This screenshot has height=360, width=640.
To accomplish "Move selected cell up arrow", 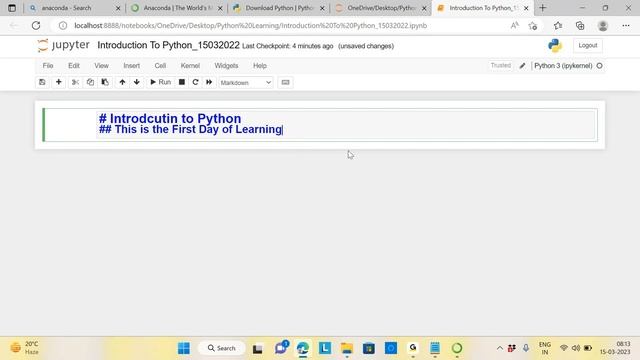I will [x=122, y=82].
